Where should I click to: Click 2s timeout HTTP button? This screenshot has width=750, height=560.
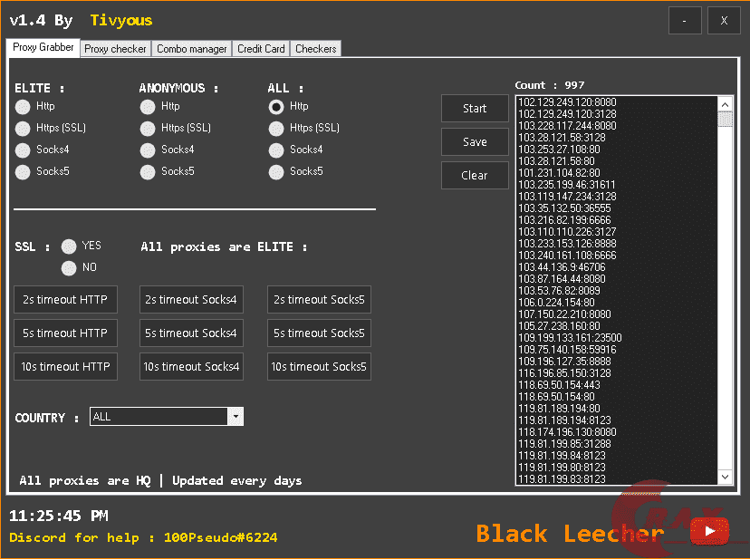tap(65, 300)
